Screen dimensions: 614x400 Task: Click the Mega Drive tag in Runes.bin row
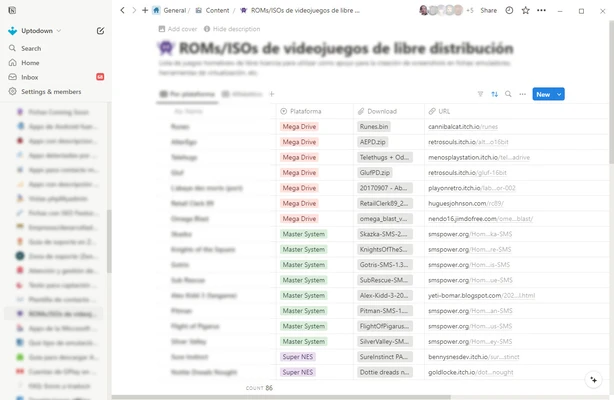tap(299, 127)
